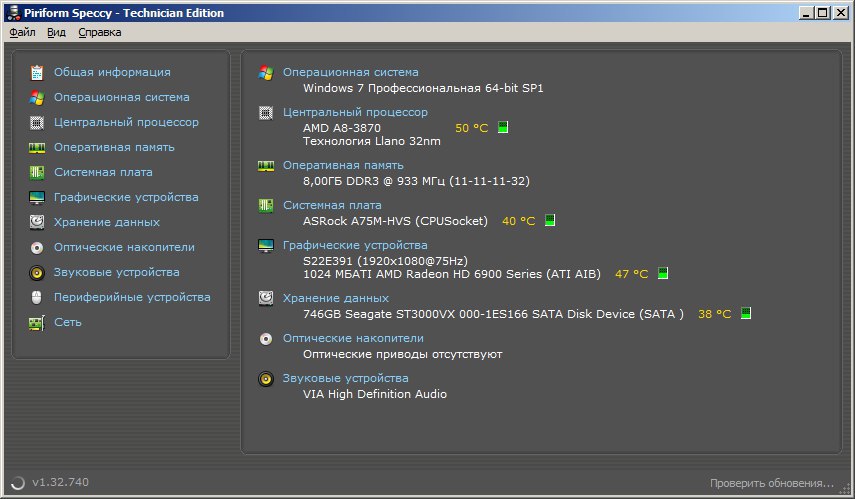855x499 pixels.
Task: Select Звуковые устройства in the sidebar
Action: [x=116, y=273]
